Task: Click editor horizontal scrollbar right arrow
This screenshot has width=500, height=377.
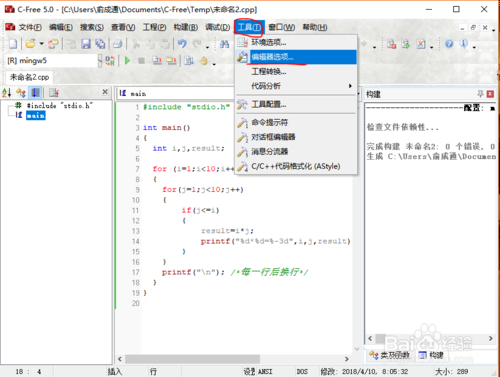Action: point(347,359)
